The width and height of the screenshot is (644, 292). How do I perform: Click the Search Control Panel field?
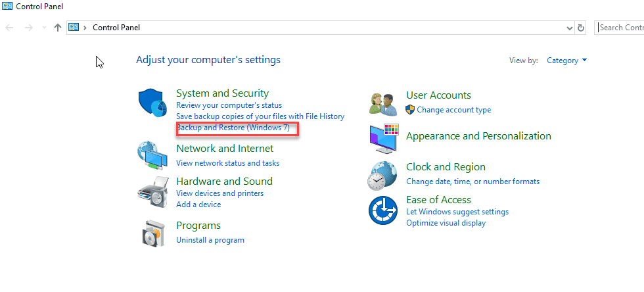(x=619, y=28)
